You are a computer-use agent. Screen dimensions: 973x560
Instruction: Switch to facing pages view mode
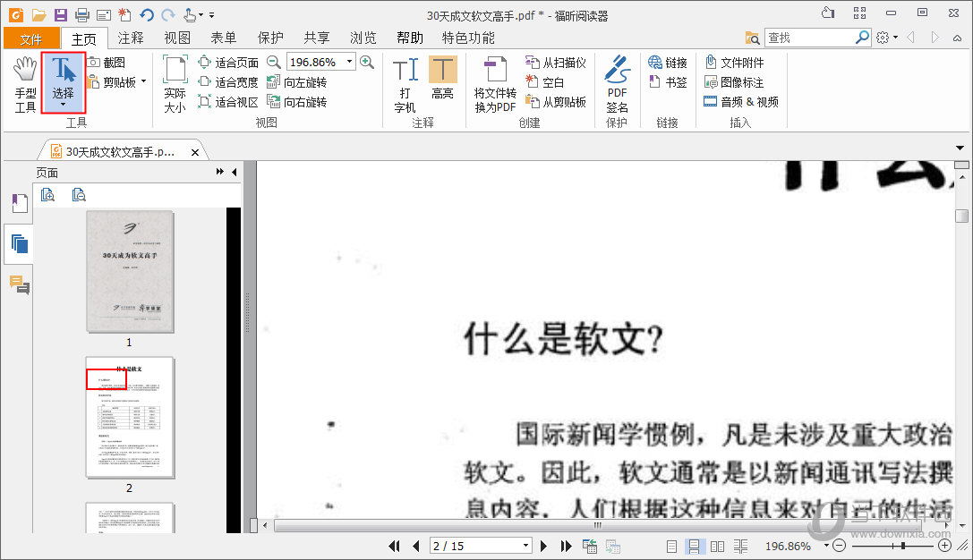click(x=717, y=545)
